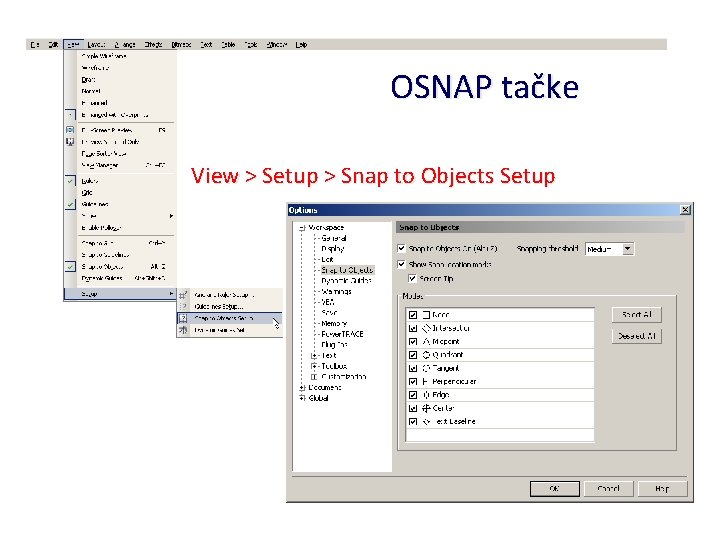Choose Guidelines Setup in the Setup submenu
This screenshot has width=720, height=540.
pos(219,307)
